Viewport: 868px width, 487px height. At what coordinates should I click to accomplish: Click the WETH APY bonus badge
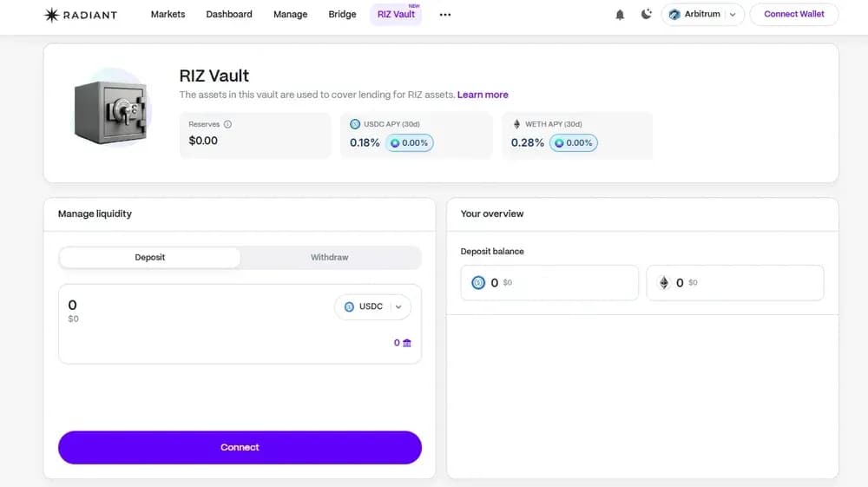point(573,142)
